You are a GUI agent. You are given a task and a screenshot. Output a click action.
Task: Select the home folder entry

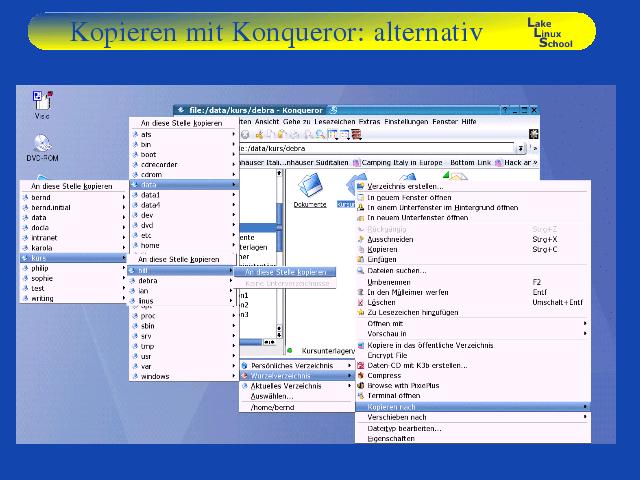coord(184,245)
